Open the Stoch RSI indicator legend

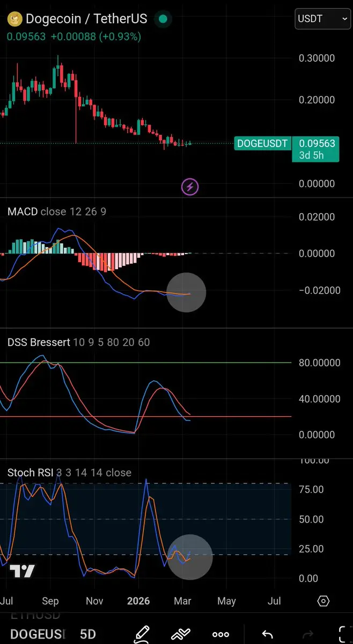(x=69, y=473)
